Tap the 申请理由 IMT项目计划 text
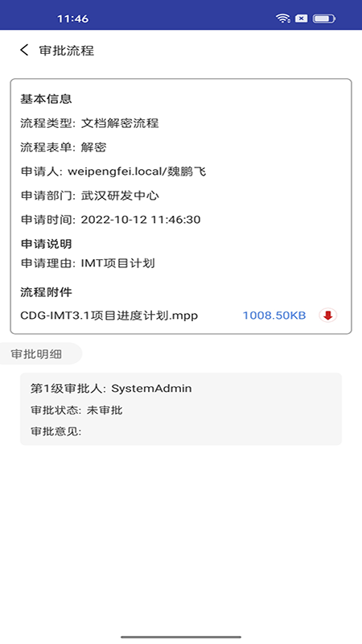The width and height of the screenshot is (362, 644). (x=88, y=263)
